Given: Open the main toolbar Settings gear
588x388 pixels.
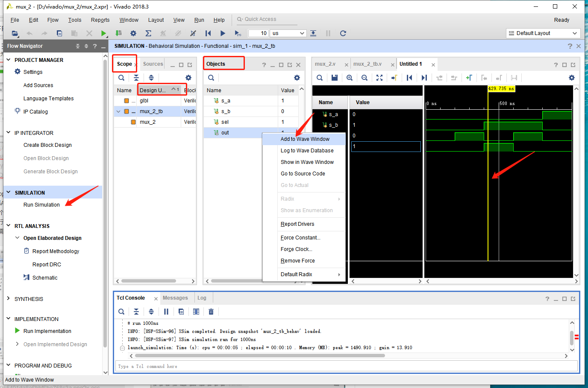Looking at the screenshot, I should tap(133, 33).
